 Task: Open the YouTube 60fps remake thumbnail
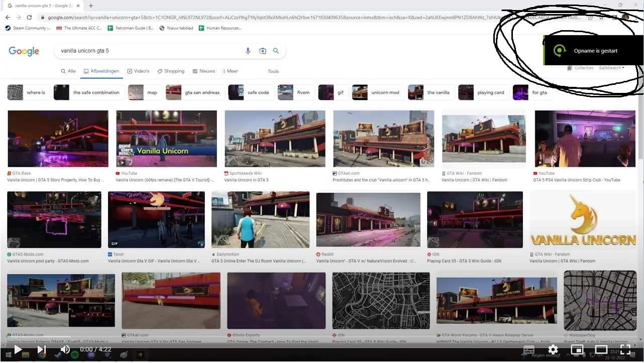166,139
